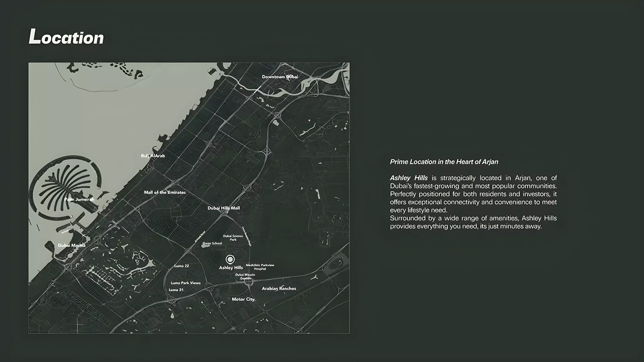Expand the Motor City map region

(x=243, y=299)
